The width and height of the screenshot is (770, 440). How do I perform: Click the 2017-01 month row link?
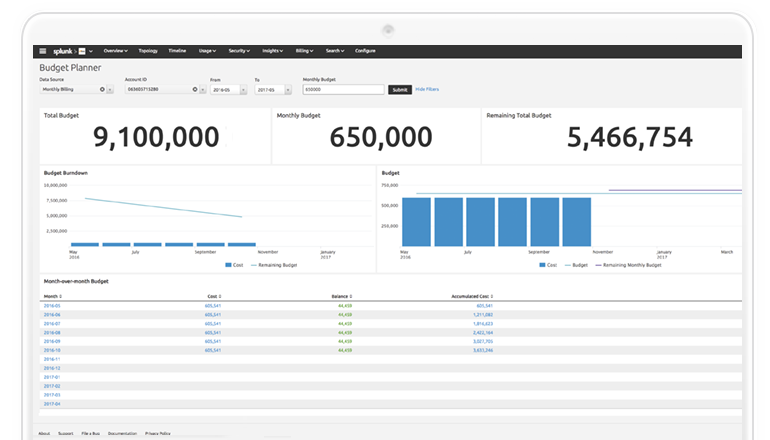click(x=52, y=377)
